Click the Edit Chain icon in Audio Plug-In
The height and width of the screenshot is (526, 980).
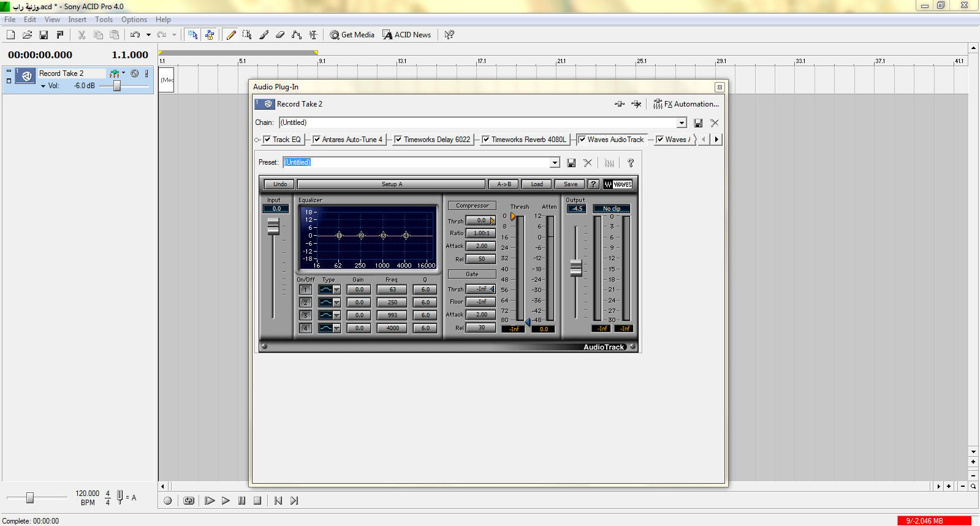tap(620, 104)
